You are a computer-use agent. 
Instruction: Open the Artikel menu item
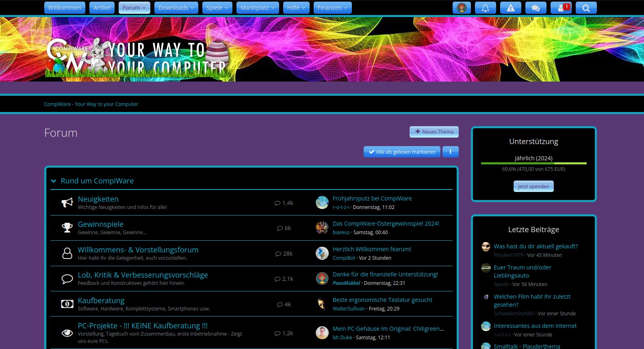(102, 8)
